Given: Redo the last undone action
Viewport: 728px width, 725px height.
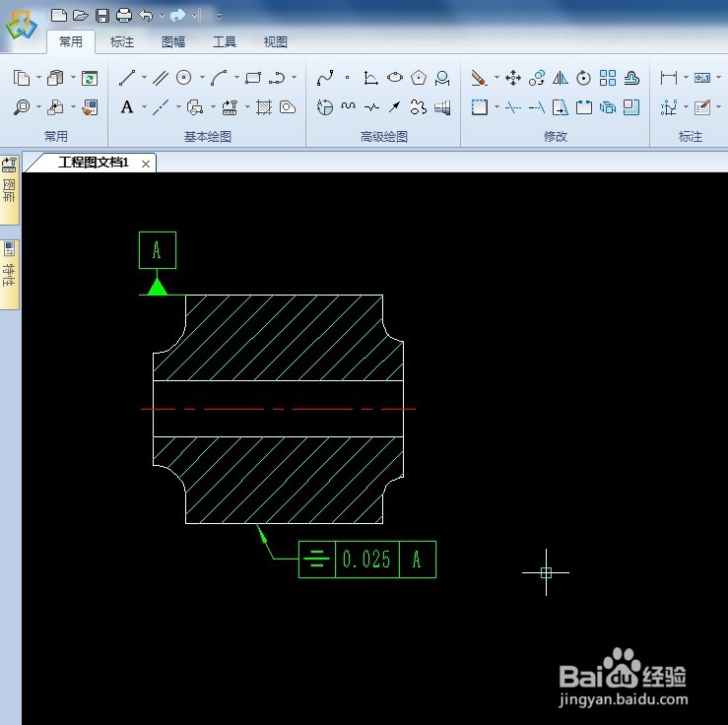Looking at the screenshot, I should click(x=178, y=16).
